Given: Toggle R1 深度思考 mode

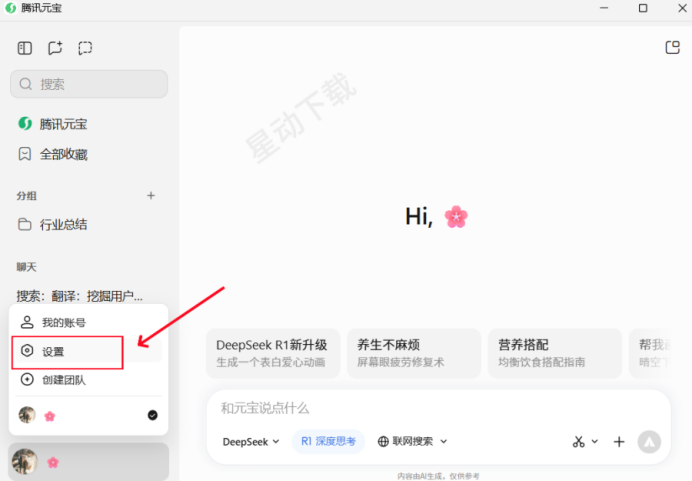Looking at the screenshot, I should [x=328, y=441].
